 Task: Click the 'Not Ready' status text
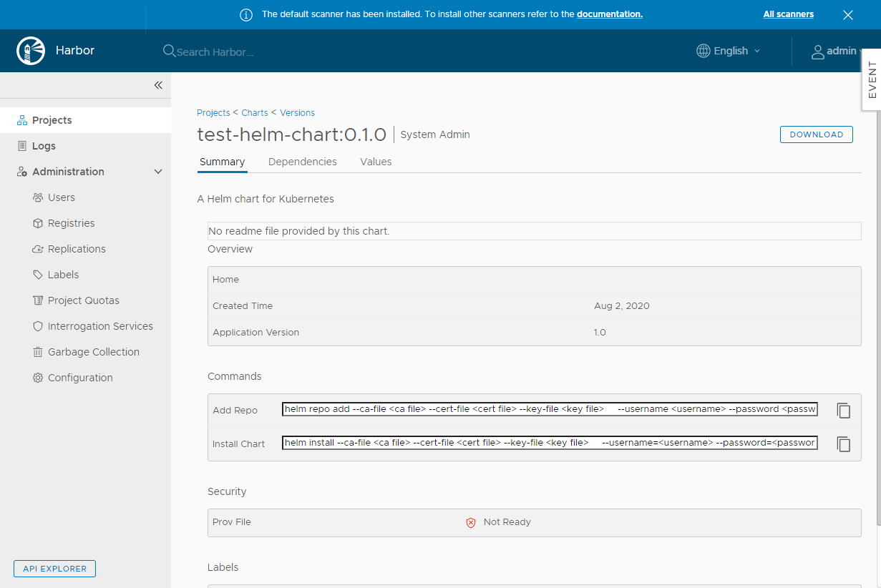507,522
